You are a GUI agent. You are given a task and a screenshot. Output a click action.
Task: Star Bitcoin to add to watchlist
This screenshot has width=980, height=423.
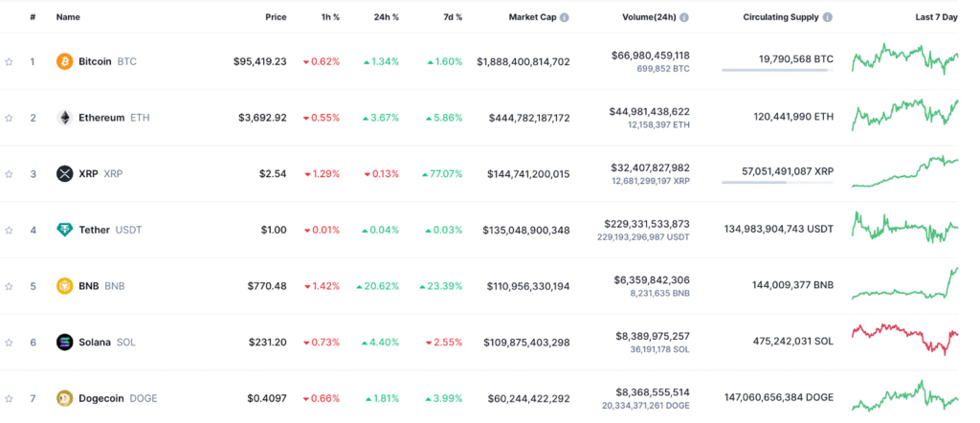[x=10, y=61]
